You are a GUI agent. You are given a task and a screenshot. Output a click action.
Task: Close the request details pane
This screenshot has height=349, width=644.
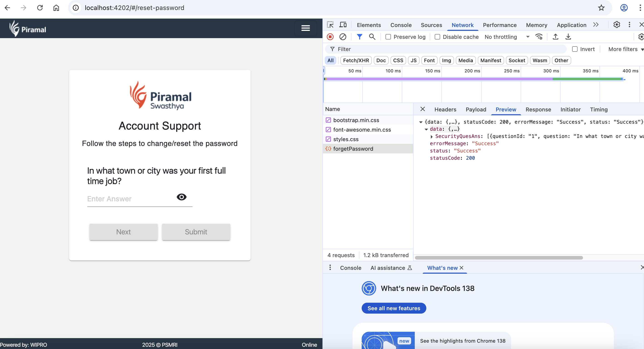(x=422, y=109)
